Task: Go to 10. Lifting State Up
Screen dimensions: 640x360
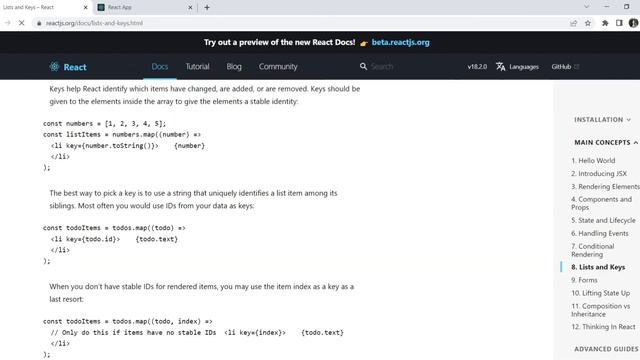Action: click(x=600, y=293)
